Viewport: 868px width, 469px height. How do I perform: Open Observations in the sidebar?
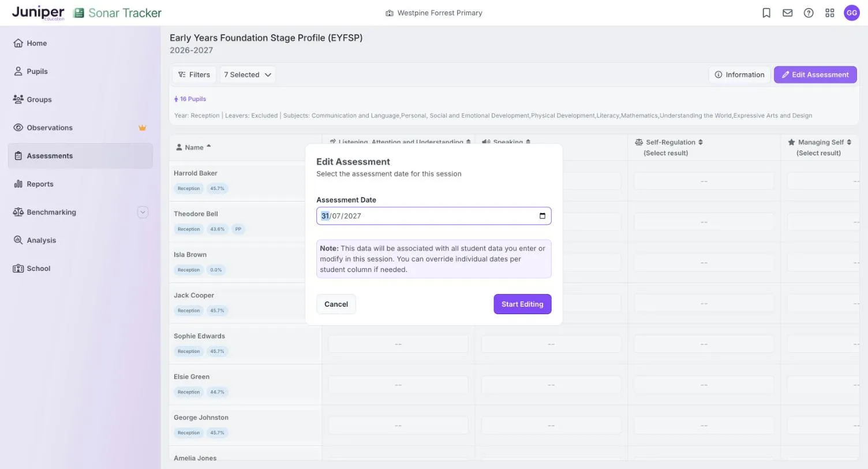[x=80, y=128]
